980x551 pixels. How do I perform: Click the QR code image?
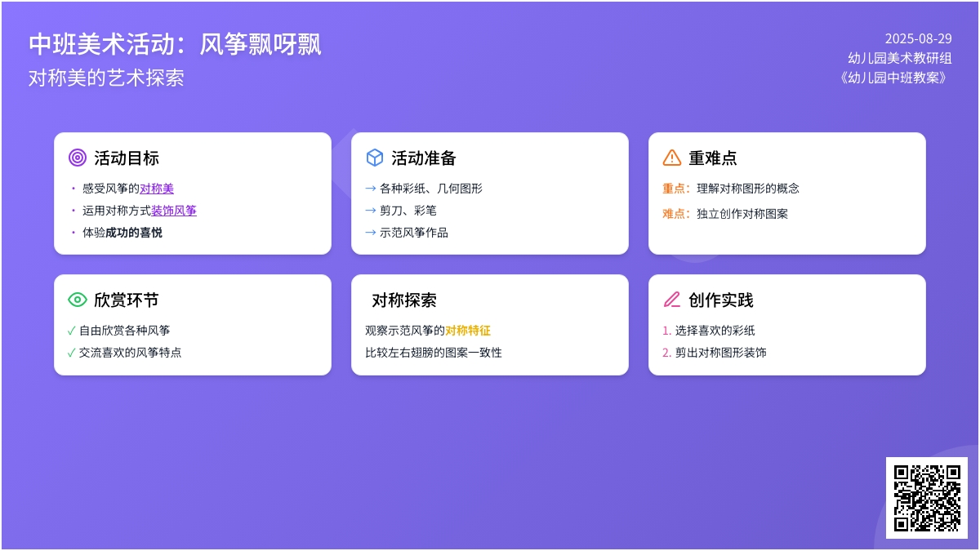click(x=927, y=498)
